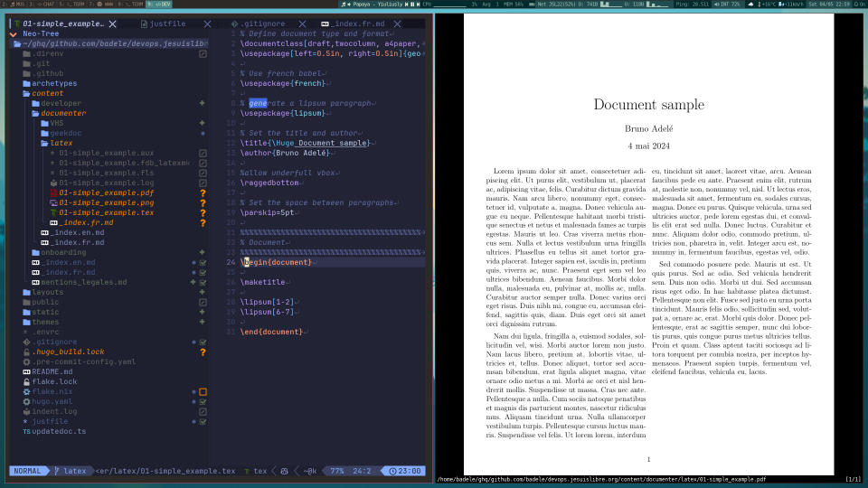Click the clock icon showing 23:00
This screenshot has width=868, height=488.
coord(391,471)
